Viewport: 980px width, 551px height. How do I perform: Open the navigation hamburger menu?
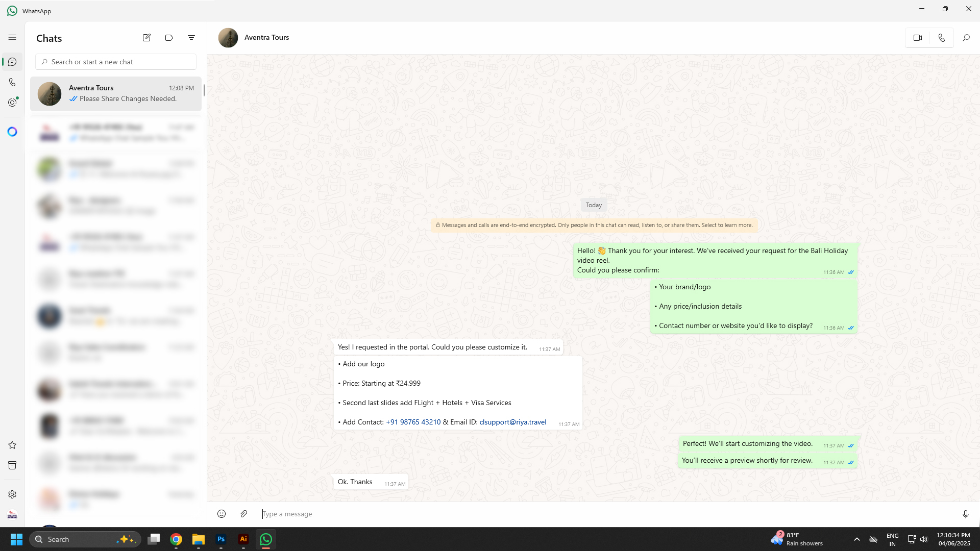[x=12, y=37]
